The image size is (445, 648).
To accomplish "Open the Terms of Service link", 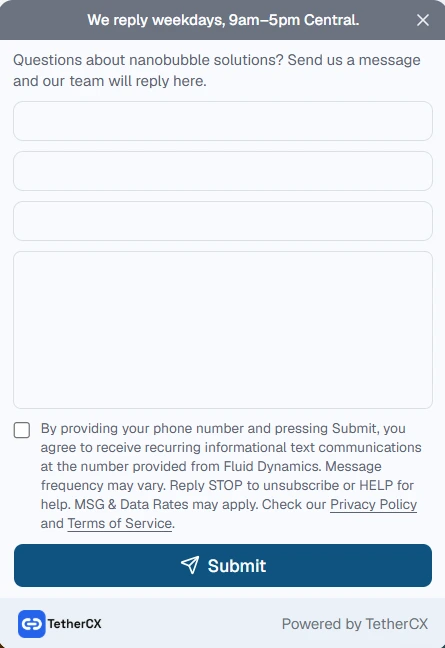I will [x=119, y=524].
